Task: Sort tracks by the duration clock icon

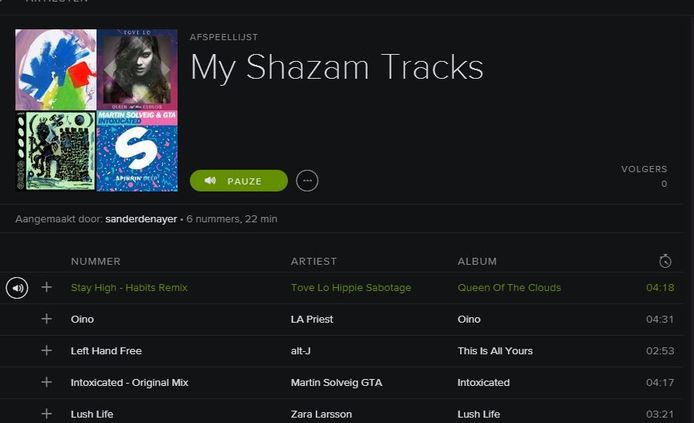Action: (x=665, y=261)
